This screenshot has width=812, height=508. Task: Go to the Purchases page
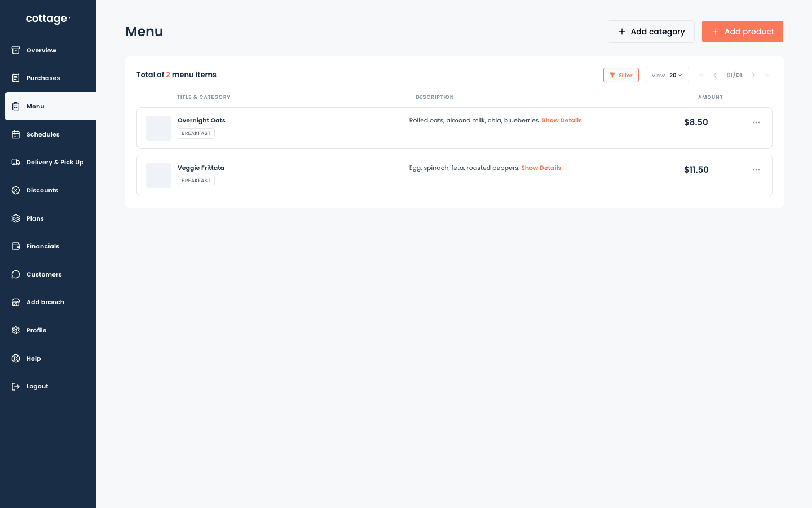43,78
